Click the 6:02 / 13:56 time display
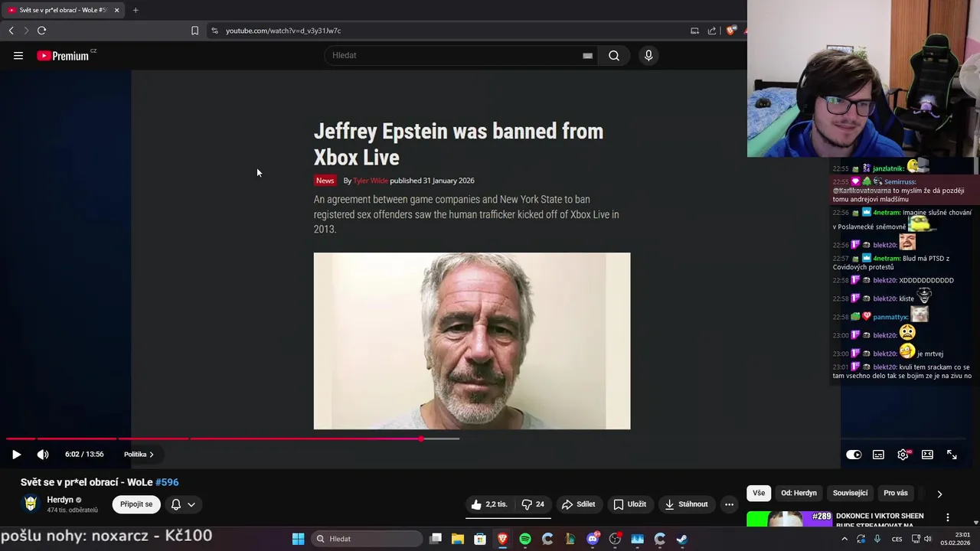Screen dimensions: 980x551 point(84,455)
